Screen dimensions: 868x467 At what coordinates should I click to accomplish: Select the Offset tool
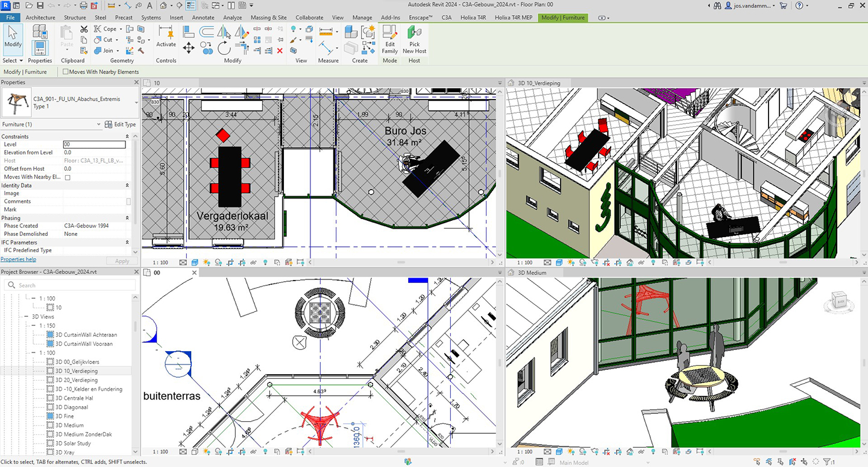tap(206, 31)
